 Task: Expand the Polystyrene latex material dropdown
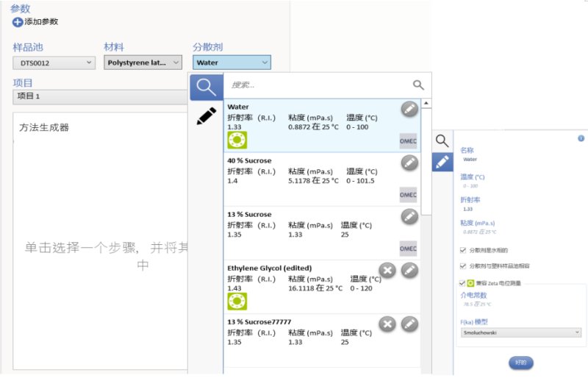pyautogui.click(x=143, y=63)
